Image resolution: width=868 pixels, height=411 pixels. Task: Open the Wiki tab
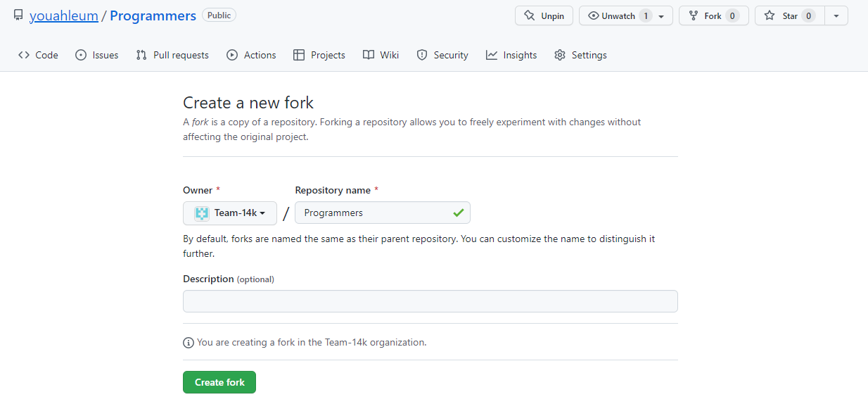(381, 55)
